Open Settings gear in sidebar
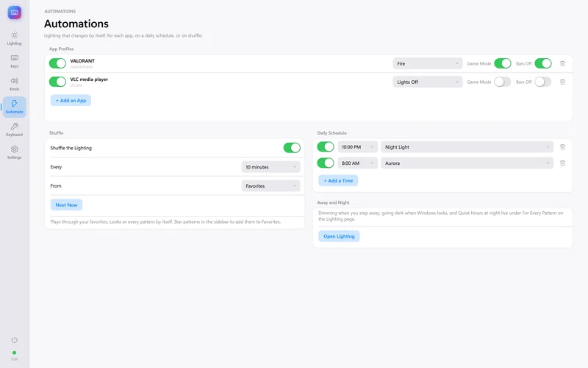 (14, 152)
